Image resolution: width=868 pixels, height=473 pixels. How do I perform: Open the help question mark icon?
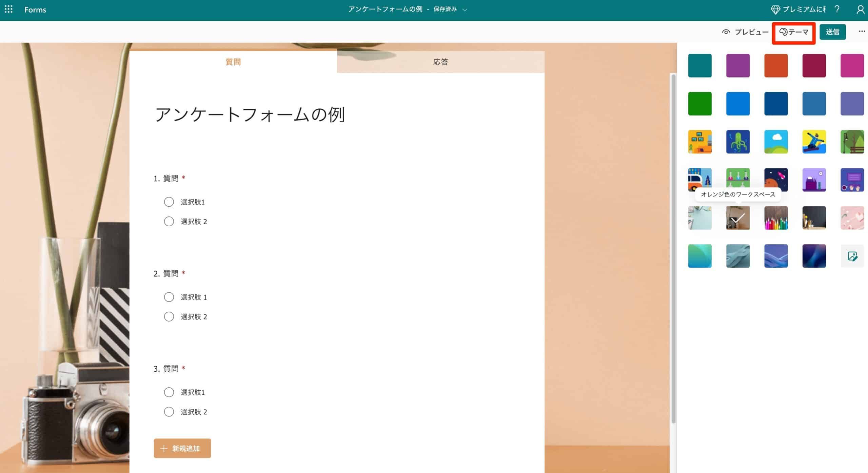point(837,9)
